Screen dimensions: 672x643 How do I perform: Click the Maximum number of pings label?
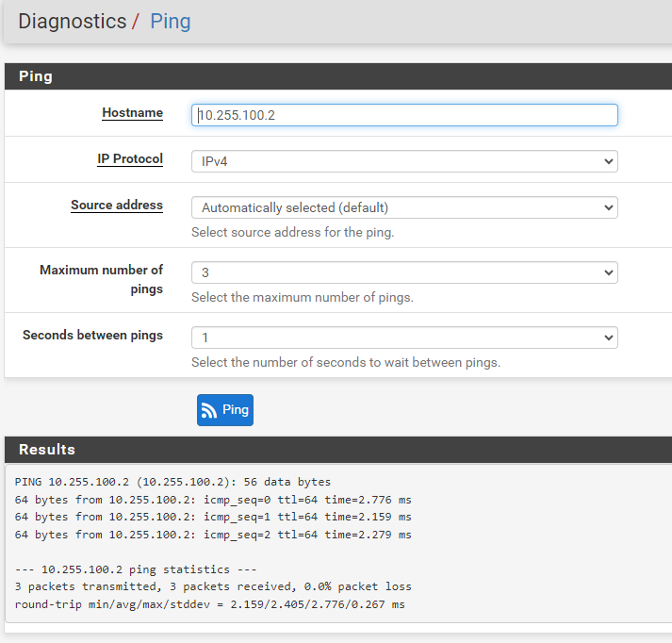coord(101,279)
